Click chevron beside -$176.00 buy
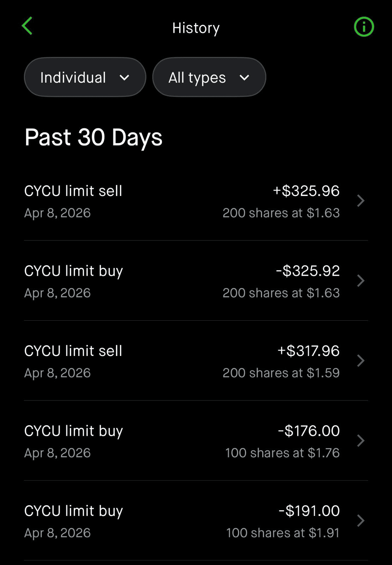The image size is (392, 565). (x=360, y=441)
